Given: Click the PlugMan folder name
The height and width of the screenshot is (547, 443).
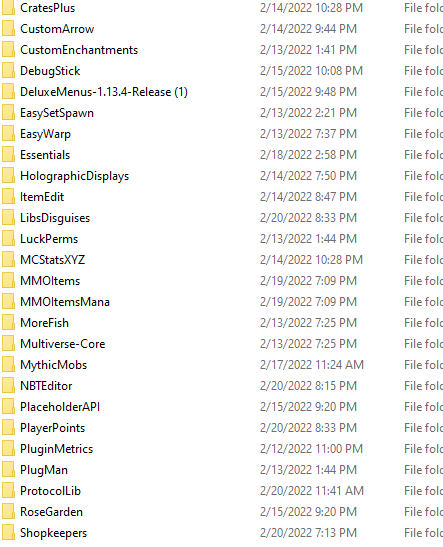Looking at the screenshot, I should 44,470.
